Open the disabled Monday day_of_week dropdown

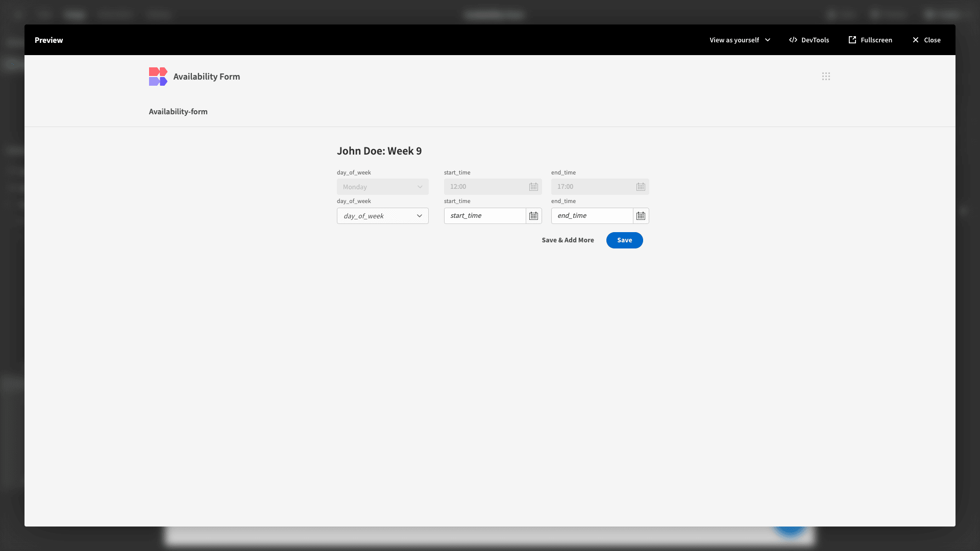click(383, 187)
